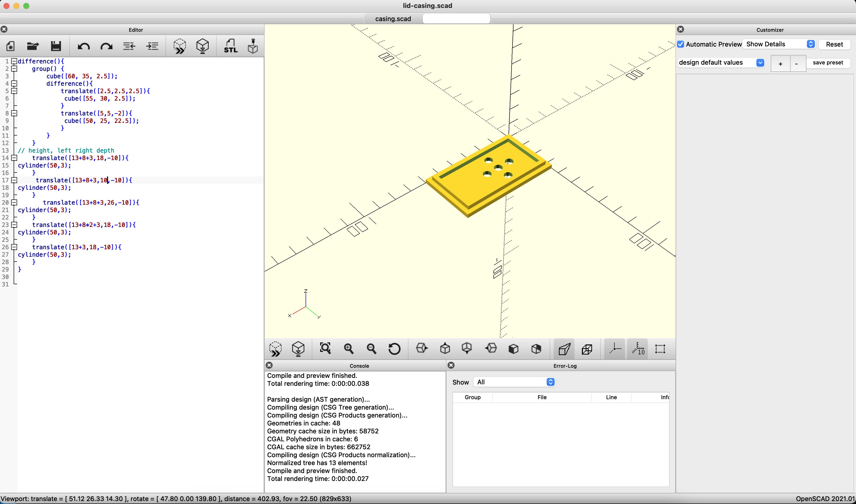Viewport: 856px width, 504px height.
Task: Collapse the difference() block on line 1
Action: [x=14, y=61]
